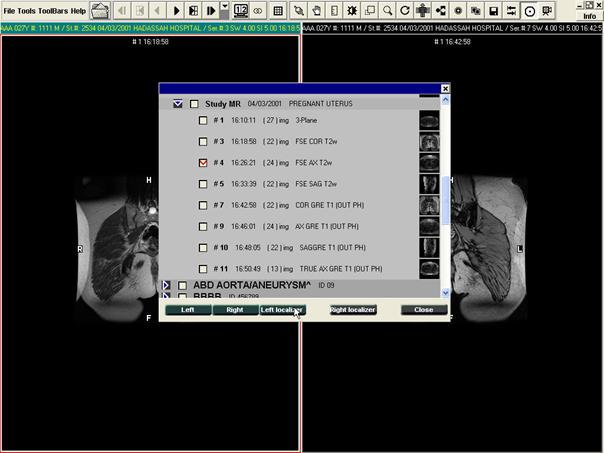604x453 pixels.
Task: Click the black play arrow button
Action: 176,11
